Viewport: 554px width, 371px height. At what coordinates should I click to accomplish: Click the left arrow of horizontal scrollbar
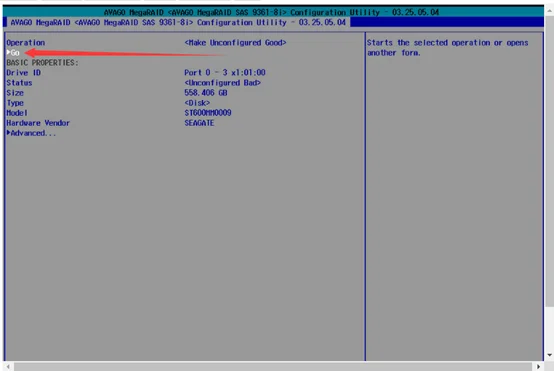[8, 366]
